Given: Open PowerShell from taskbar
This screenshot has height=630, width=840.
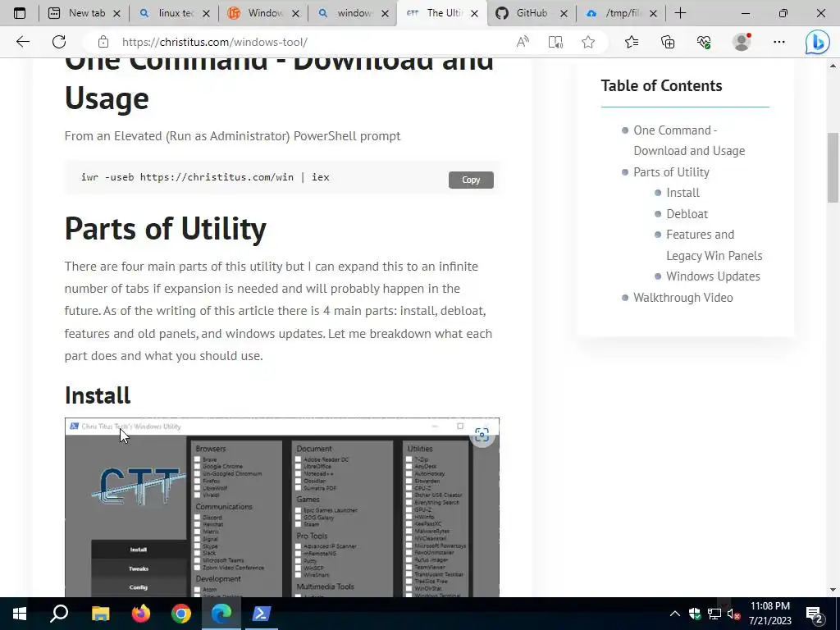Looking at the screenshot, I should click(262, 614).
